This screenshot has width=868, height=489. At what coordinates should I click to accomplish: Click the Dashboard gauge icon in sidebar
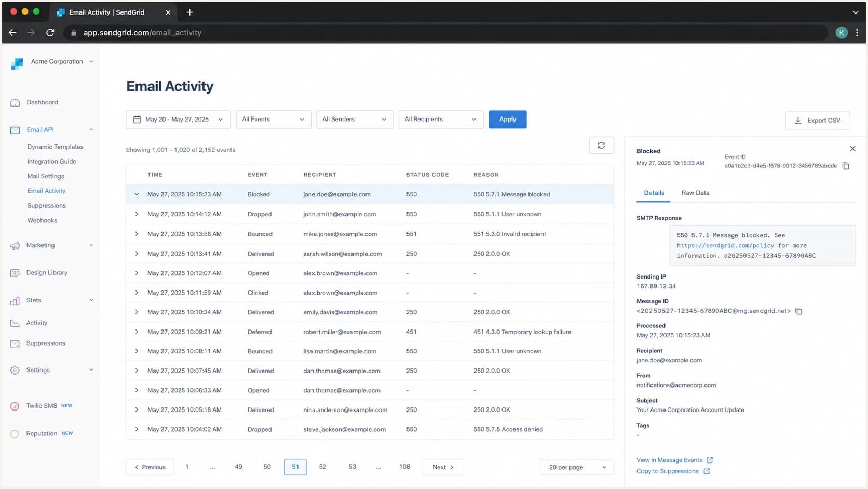click(x=15, y=103)
